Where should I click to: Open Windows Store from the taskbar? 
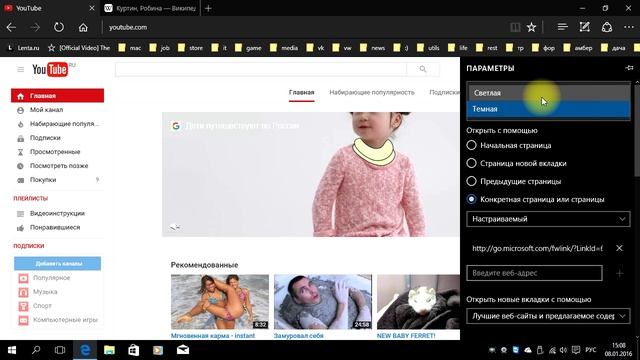(133, 350)
